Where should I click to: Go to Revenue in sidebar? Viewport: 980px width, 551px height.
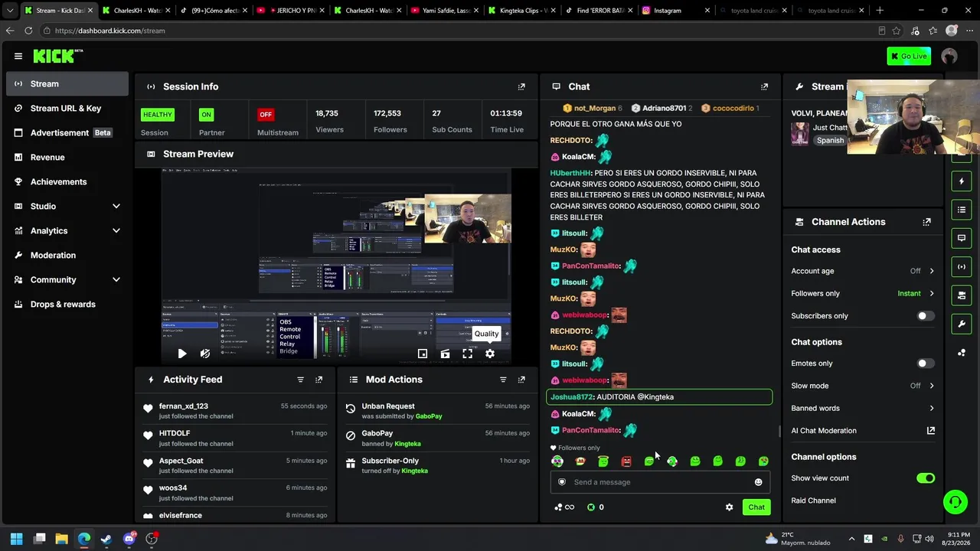[67, 157]
